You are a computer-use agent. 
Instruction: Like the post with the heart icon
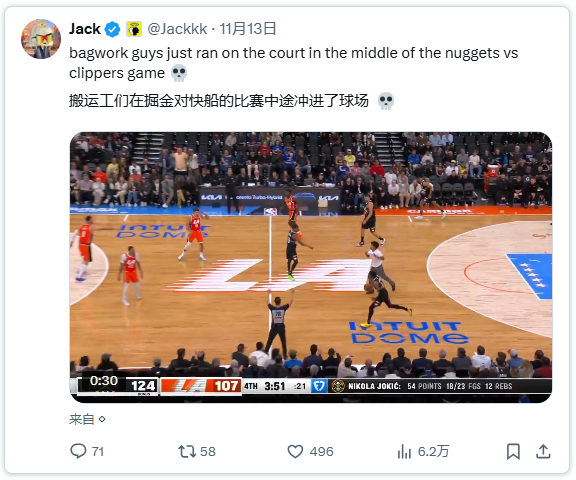pos(295,451)
